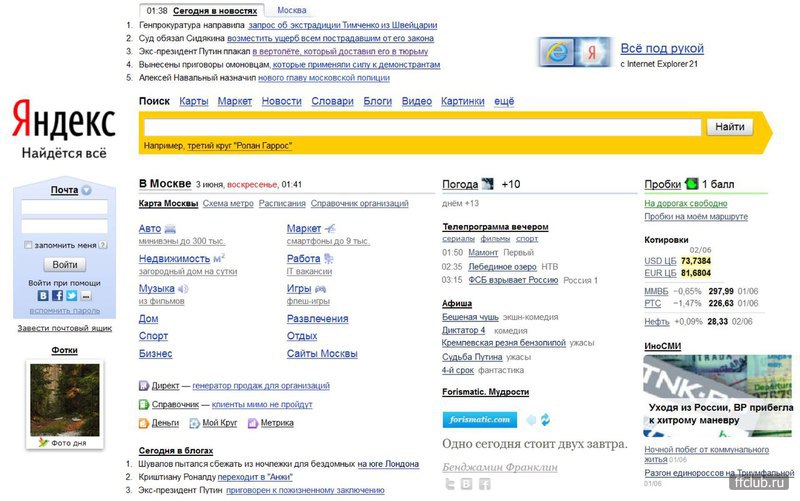Open 'Нефть' quote link
800x501 pixels.
657,321
